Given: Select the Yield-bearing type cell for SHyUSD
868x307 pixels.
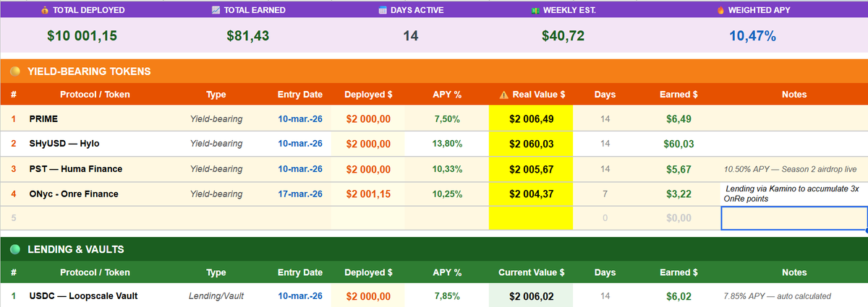Looking at the screenshot, I should click(x=216, y=144).
